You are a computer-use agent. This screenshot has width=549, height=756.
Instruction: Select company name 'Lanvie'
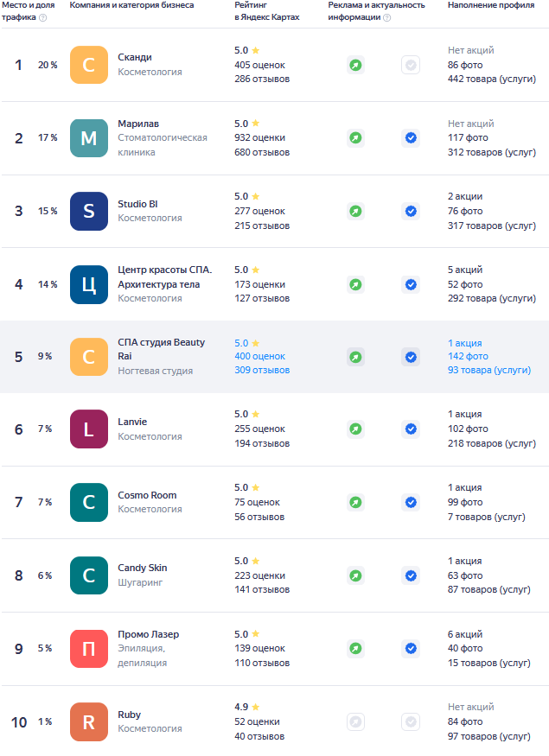132,422
